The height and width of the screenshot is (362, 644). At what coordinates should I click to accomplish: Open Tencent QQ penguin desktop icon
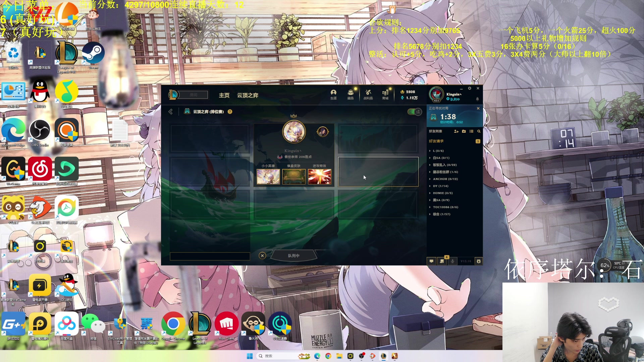point(40,94)
